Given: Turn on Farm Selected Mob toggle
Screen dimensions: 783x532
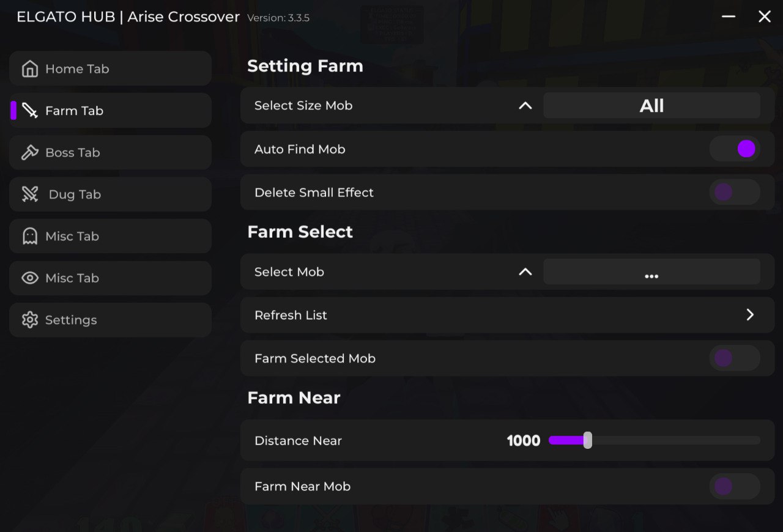Looking at the screenshot, I should click(x=735, y=358).
